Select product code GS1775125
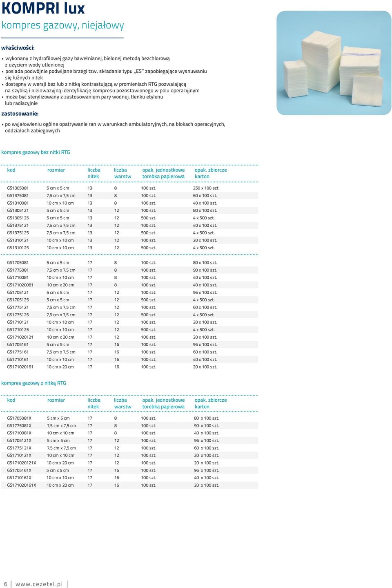Image resolution: width=392 pixels, height=588 pixels. [18, 315]
